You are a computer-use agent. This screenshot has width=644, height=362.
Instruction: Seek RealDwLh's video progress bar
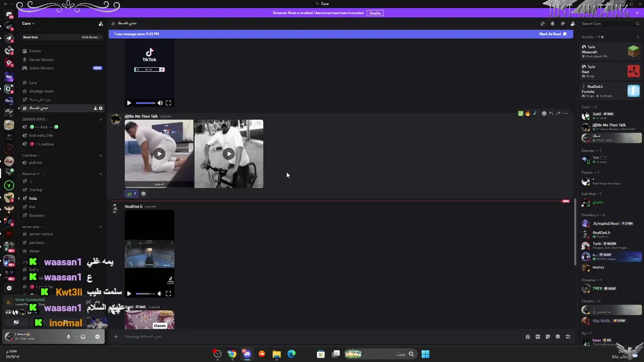[145, 294]
